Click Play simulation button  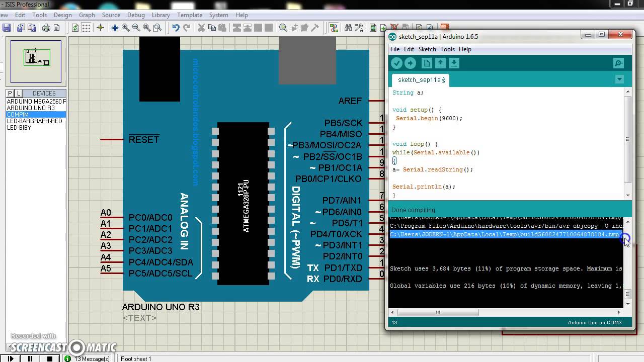click(x=11, y=358)
